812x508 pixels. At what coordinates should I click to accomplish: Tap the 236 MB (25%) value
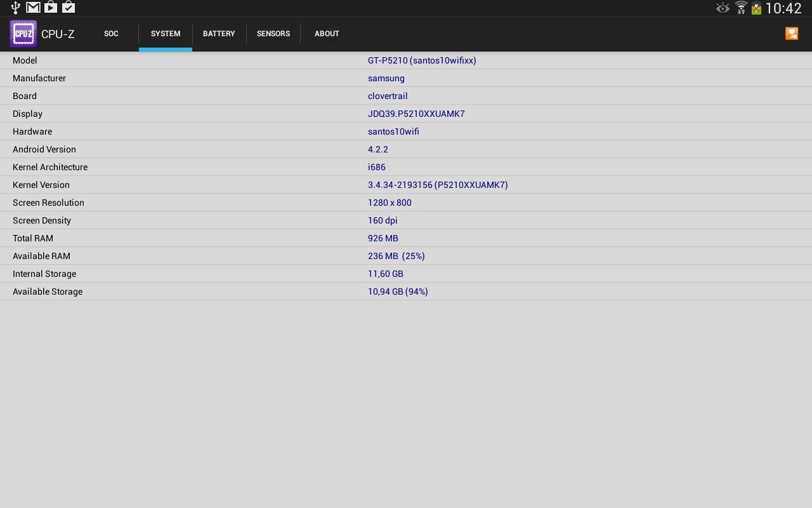click(x=396, y=256)
